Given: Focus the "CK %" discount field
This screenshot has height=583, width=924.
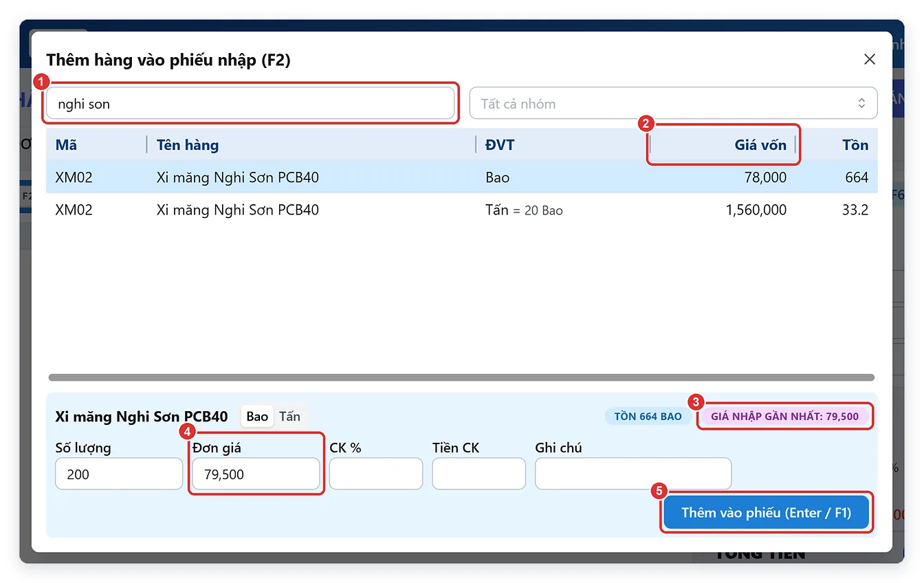Looking at the screenshot, I should pyautogui.click(x=376, y=474).
